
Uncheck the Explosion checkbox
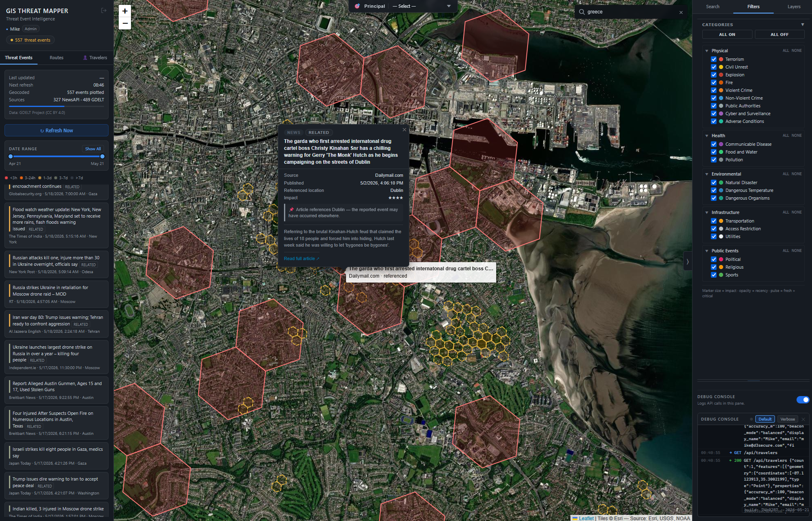coord(714,75)
